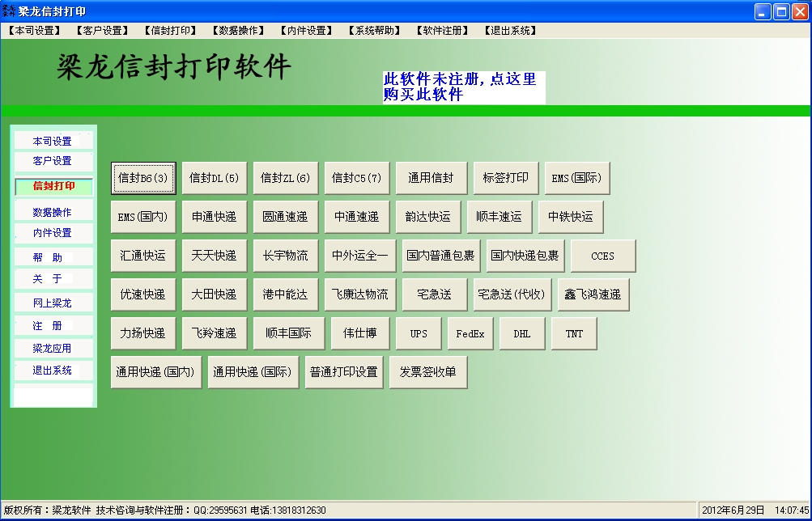Open 标签打印 label printing
Viewport: 812px width, 521px height.
pyautogui.click(x=506, y=178)
